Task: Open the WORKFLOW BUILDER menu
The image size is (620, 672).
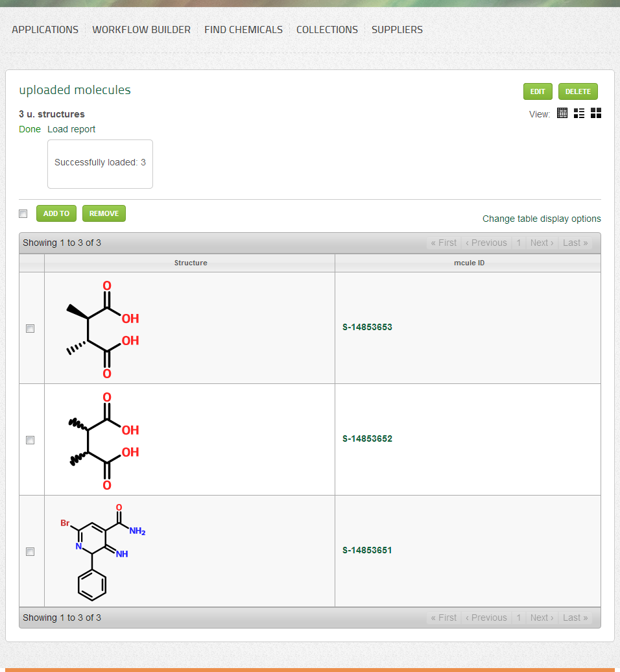Action: click(x=141, y=30)
